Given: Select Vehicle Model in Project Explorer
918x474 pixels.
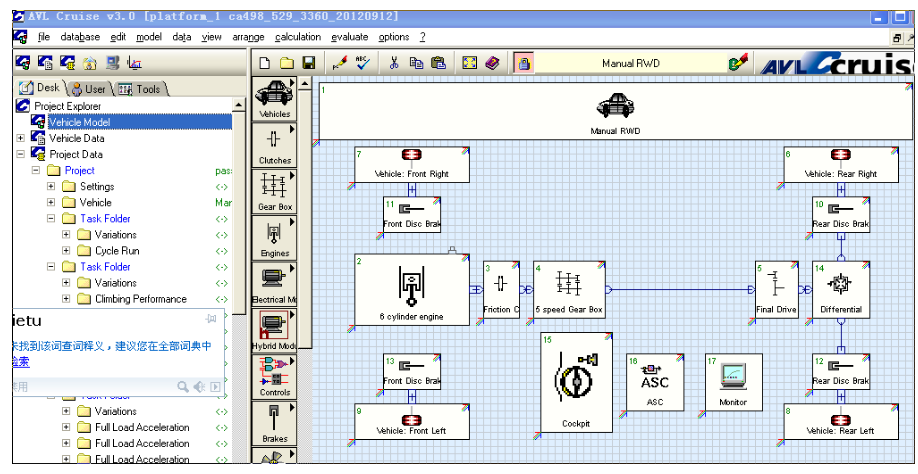Looking at the screenshot, I should point(79,122).
